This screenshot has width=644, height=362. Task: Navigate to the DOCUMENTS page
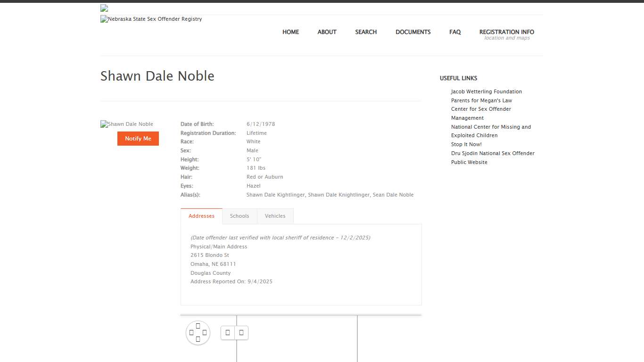coord(413,32)
